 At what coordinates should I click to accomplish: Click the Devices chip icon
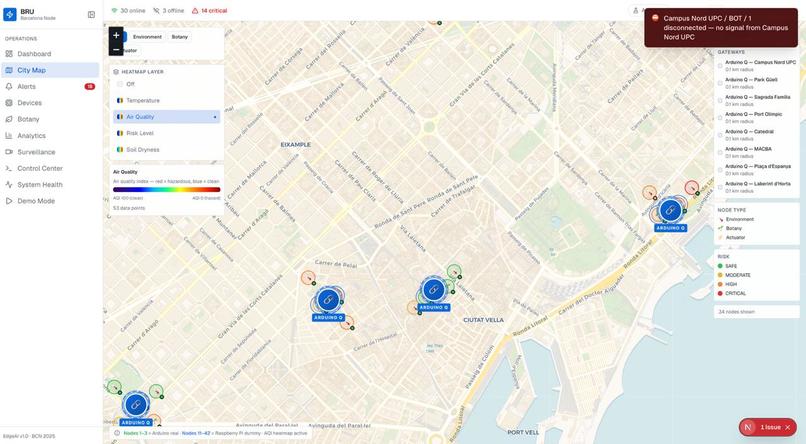pyautogui.click(x=9, y=103)
